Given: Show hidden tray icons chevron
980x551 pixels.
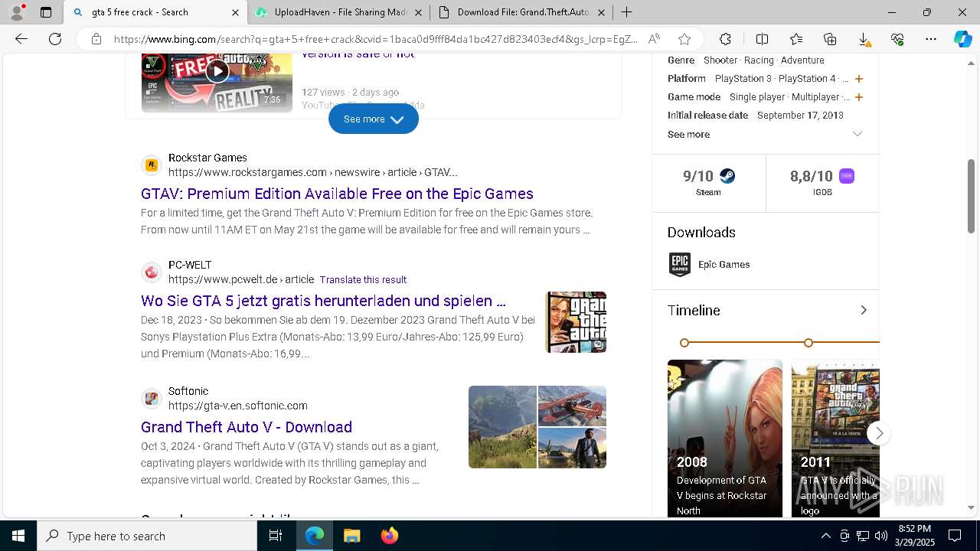Looking at the screenshot, I should click(825, 536).
